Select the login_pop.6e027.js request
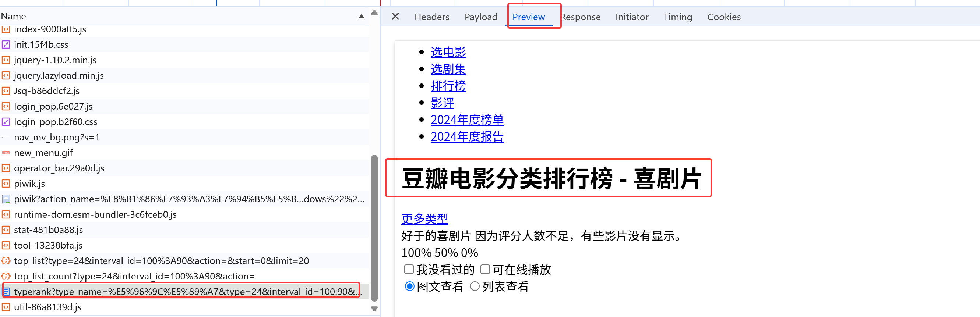 184,106
